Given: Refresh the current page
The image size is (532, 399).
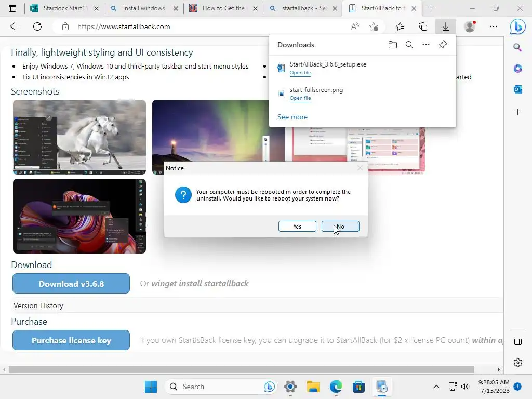Looking at the screenshot, I should pos(37,26).
